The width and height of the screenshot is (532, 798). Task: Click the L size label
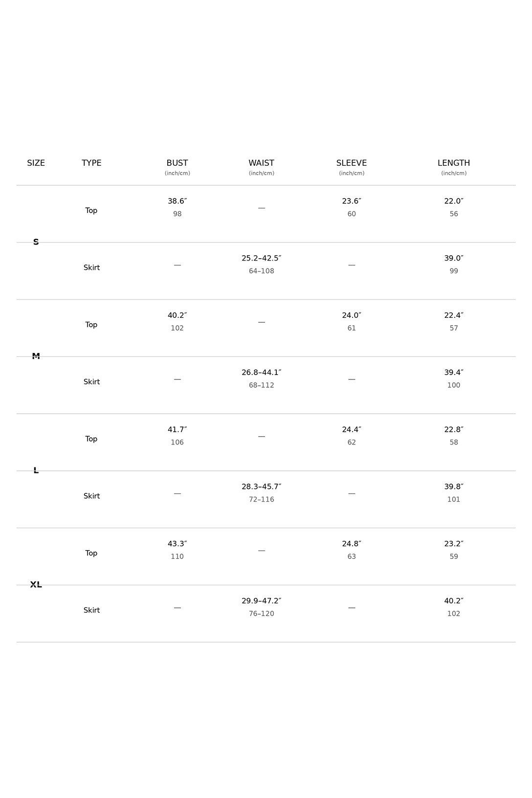point(36,470)
